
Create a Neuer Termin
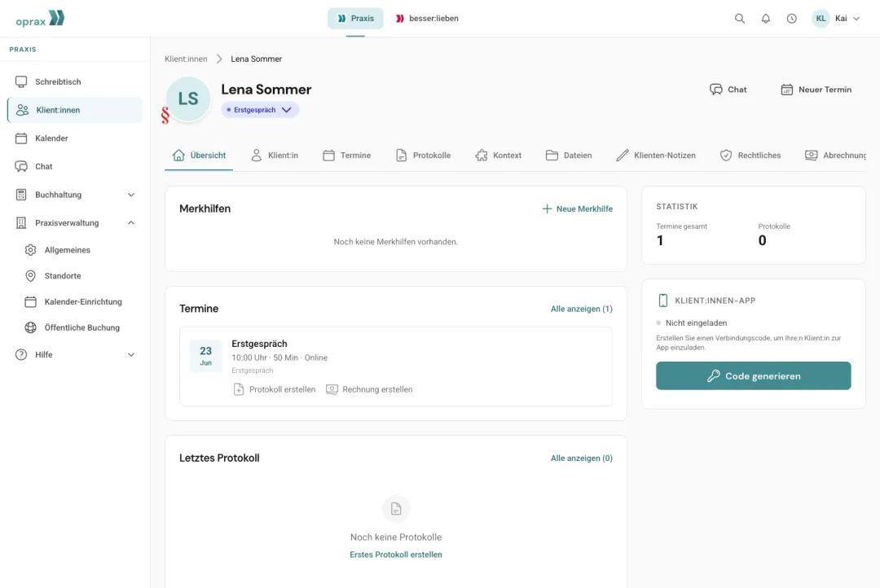coord(816,90)
